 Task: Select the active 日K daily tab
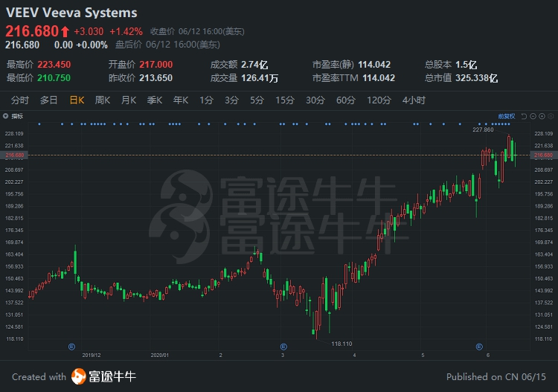pos(77,100)
